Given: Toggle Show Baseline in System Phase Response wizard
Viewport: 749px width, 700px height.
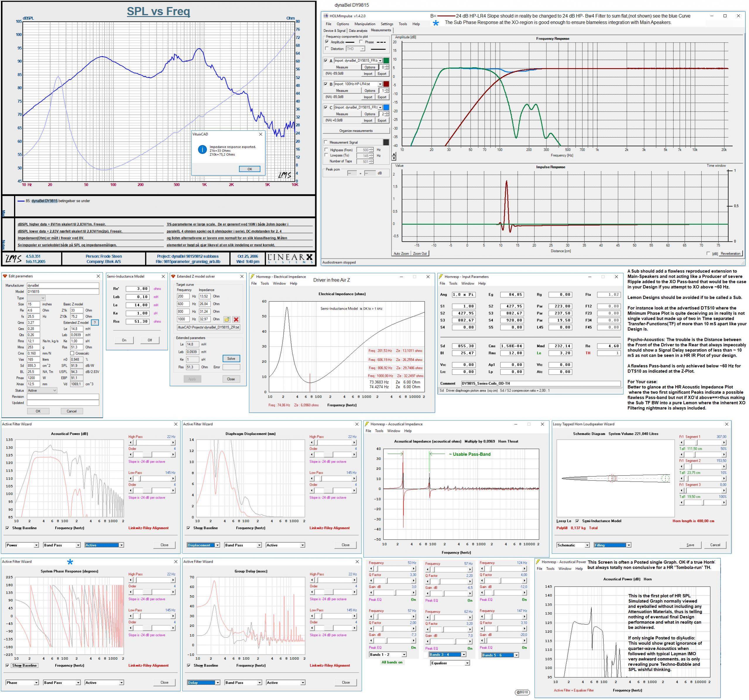Looking at the screenshot, I should coord(7,665).
